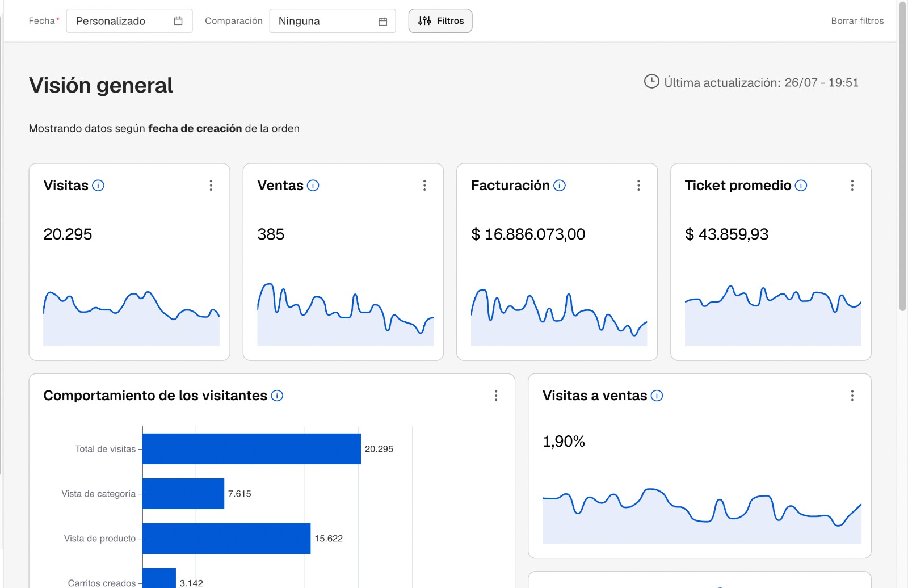This screenshot has width=908, height=588.
Task: Click the conversion rate 1,90%
Action: coord(564,442)
